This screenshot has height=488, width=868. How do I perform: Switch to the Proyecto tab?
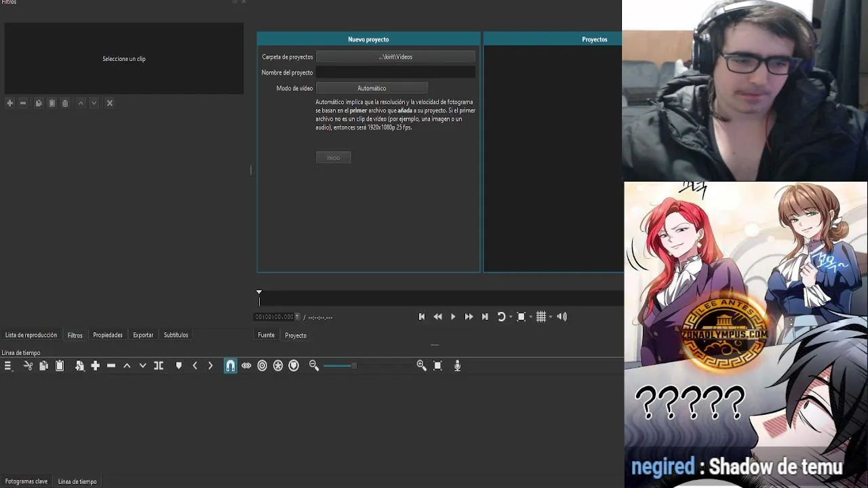click(x=296, y=335)
